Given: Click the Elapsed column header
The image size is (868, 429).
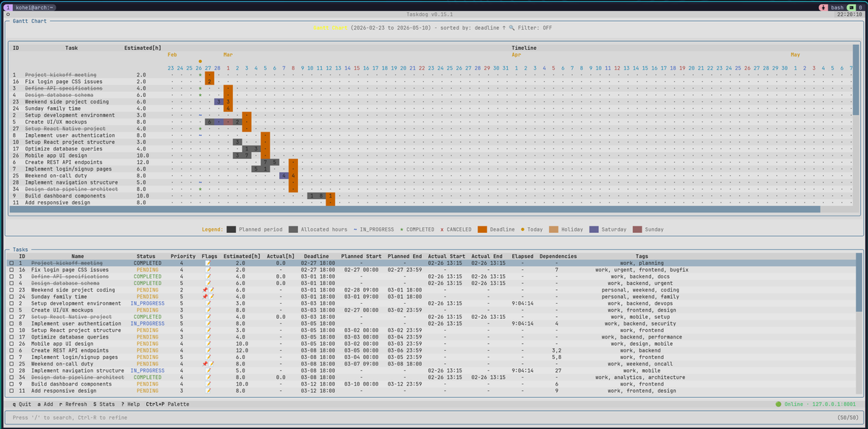Looking at the screenshot, I should point(522,256).
